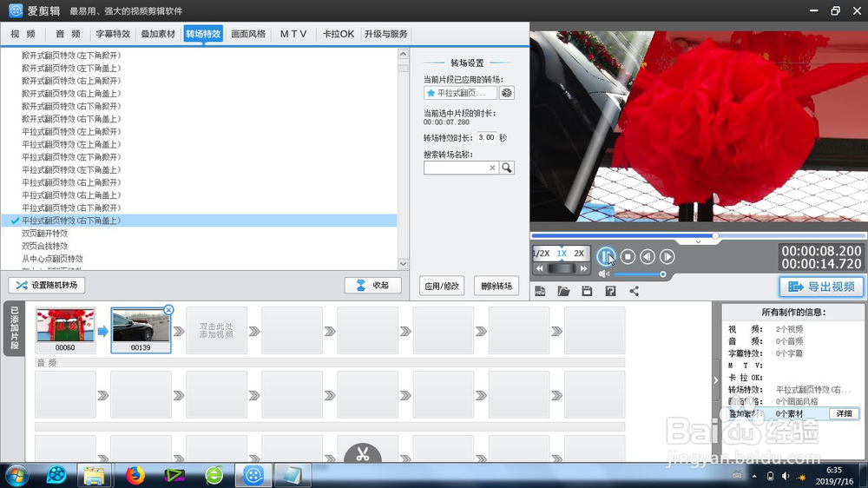Open the 卡拉OK tab
868x488 pixels.
339,34
